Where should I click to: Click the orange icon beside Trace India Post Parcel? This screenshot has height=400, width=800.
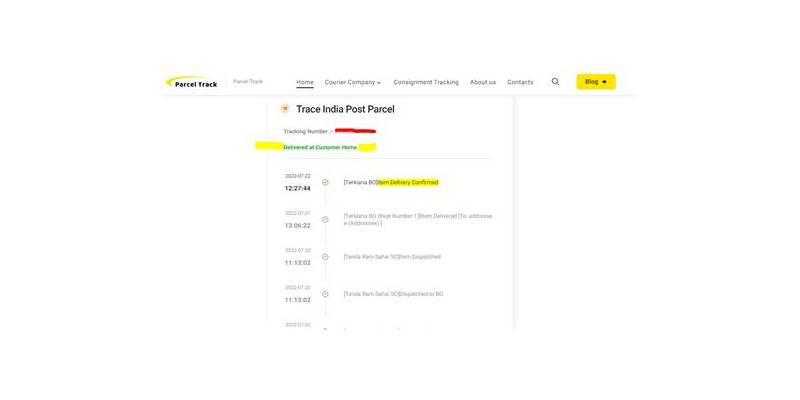[285, 108]
